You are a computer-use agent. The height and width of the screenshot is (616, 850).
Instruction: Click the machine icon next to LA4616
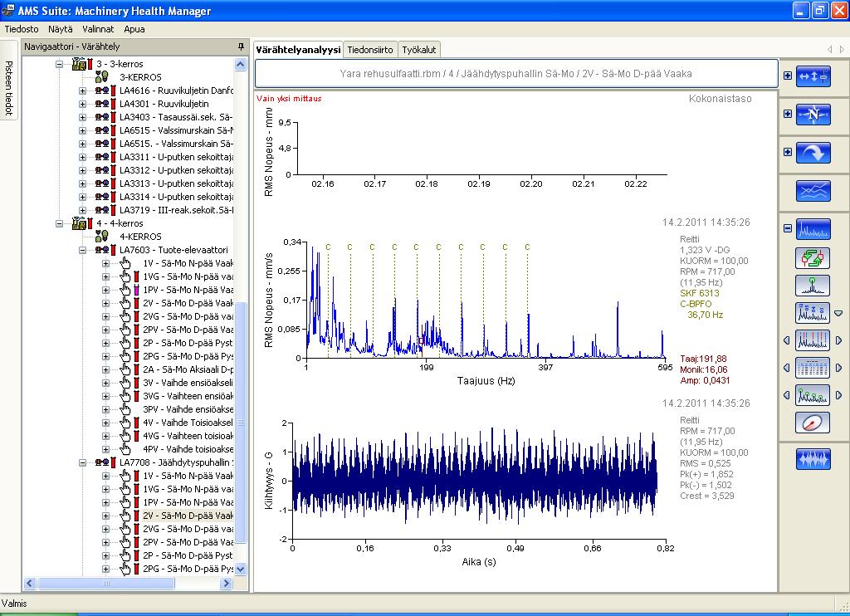point(102,90)
